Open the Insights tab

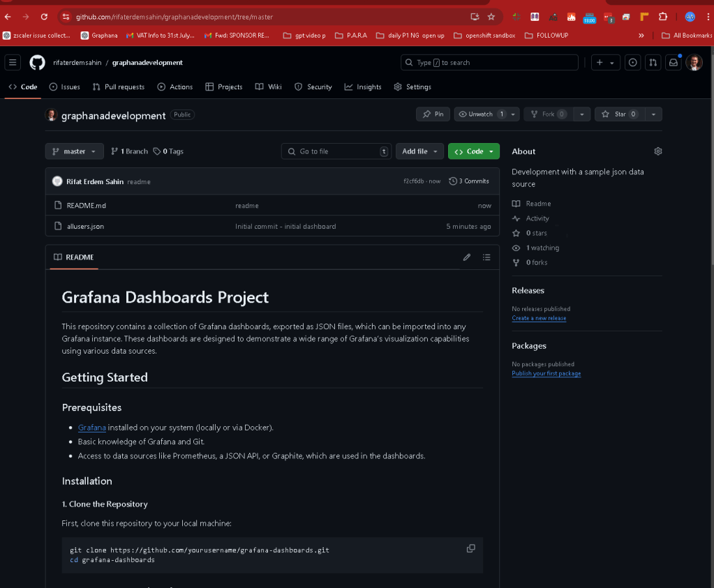pos(362,87)
